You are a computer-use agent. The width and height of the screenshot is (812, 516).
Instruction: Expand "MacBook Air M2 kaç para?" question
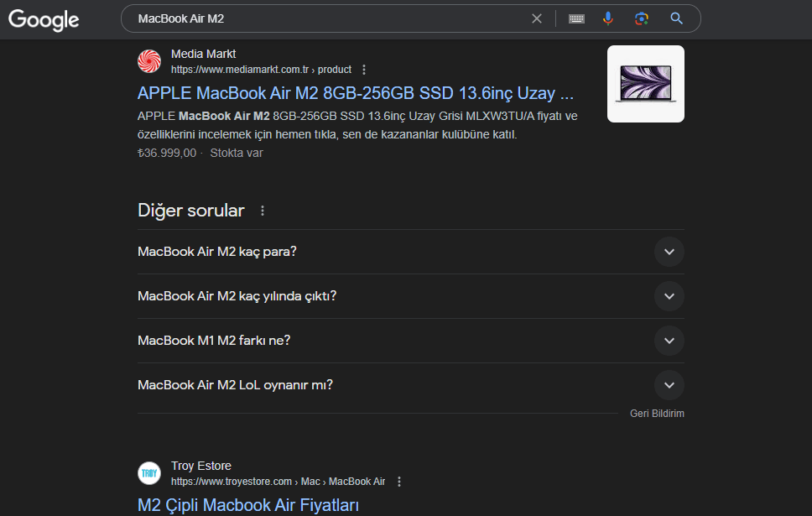[669, 252]
